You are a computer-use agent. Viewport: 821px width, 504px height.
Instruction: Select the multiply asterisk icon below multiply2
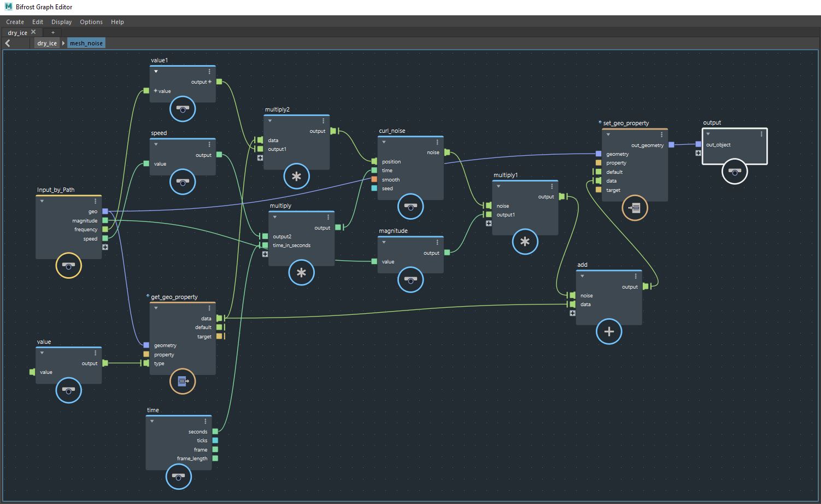click(x=296, y=177)
